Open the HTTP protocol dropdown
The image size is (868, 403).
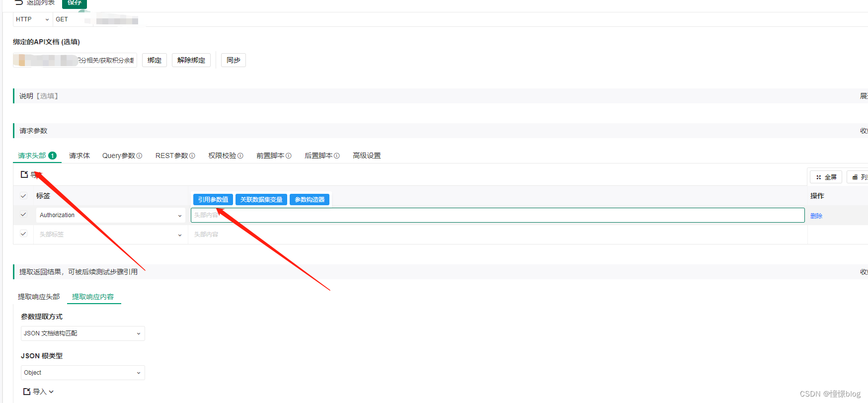point(33,19)
